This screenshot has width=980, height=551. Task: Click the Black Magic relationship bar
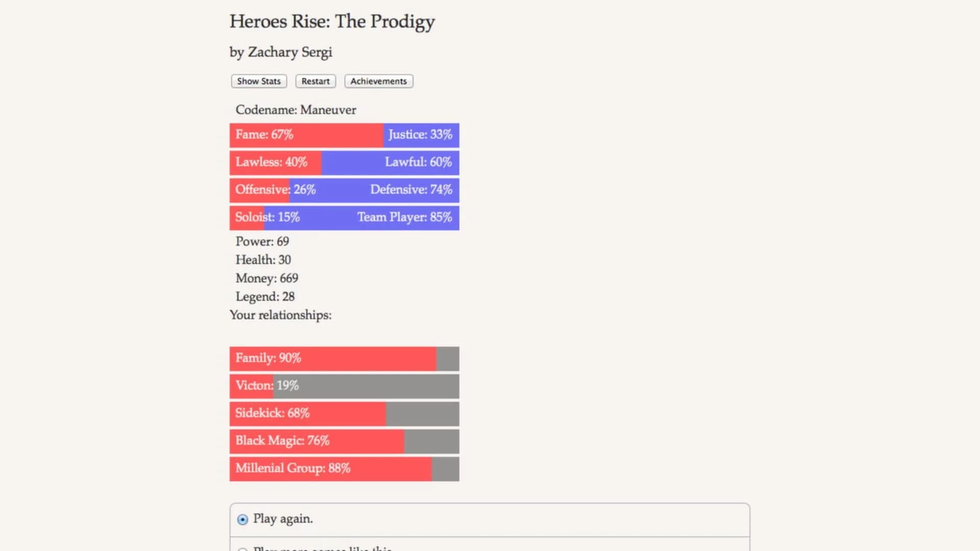[x=344, y=441]
